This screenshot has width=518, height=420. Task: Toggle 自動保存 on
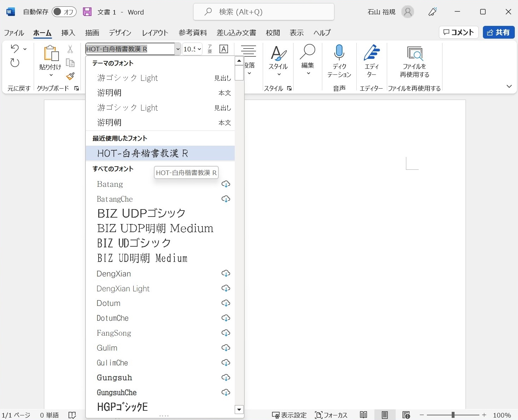64,11
